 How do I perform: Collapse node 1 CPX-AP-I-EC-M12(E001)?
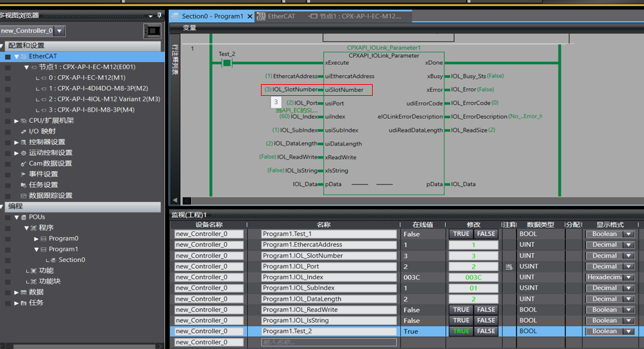[x=26, y=68]
